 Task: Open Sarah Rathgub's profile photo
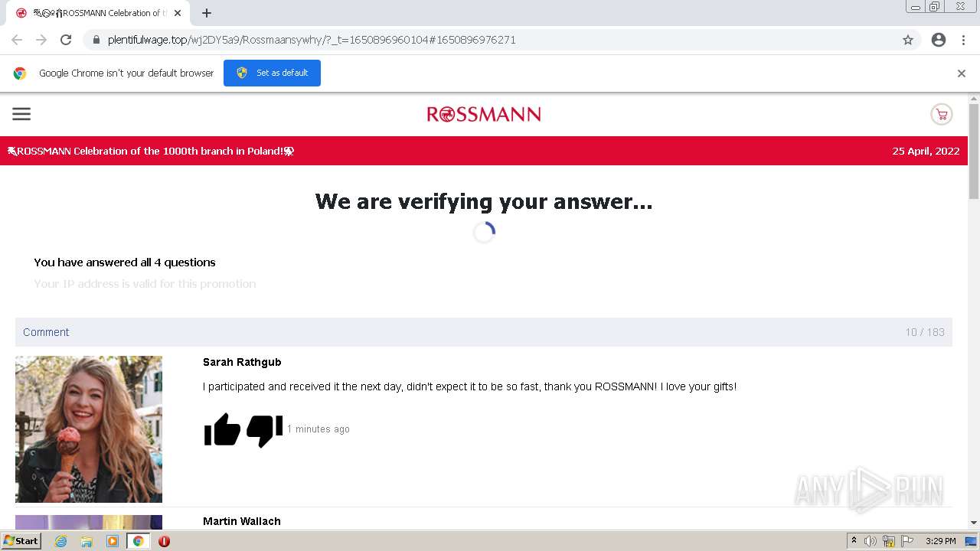pyautogui.click(x=89, y=429)
